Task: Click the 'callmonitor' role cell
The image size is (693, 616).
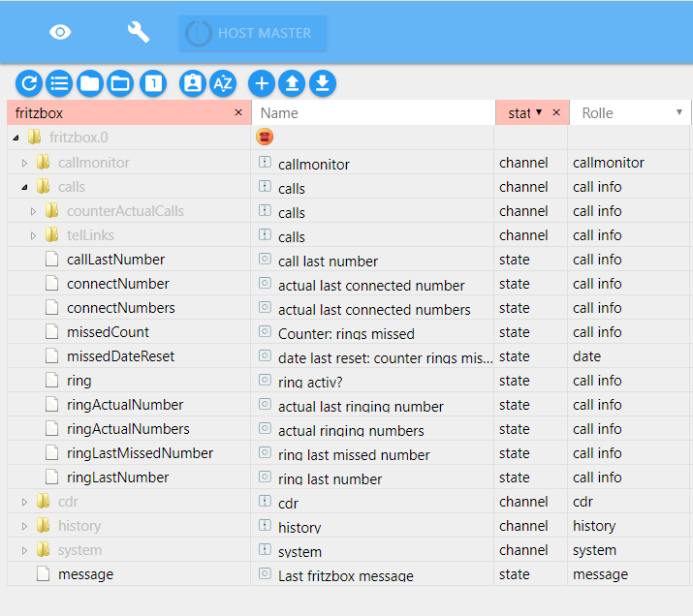Action: pyautogui.click(x=609, y=163)
